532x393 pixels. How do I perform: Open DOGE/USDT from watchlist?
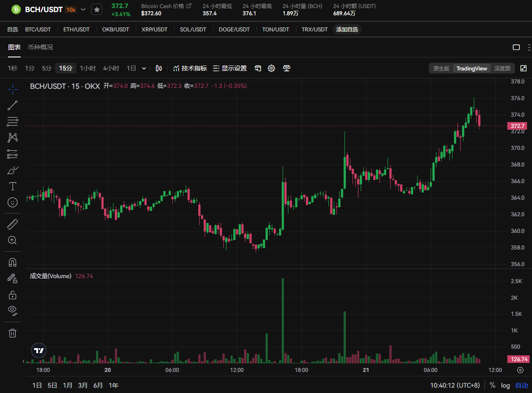click(x=234, y=30)
